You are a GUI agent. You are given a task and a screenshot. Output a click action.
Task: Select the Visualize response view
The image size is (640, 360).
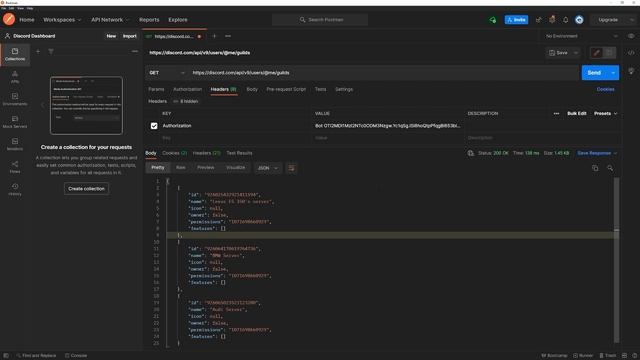pyautogui.click(x=236, y=168)
